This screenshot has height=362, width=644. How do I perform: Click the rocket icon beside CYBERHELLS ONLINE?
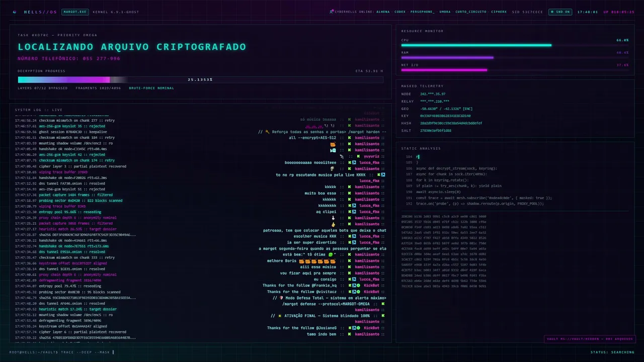pyautogui.click(x=332, y=12)
